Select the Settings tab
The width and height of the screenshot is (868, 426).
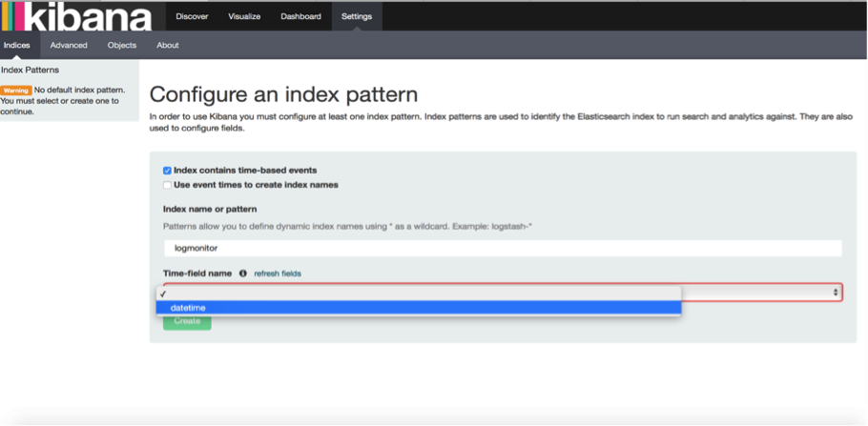click(x=357, y=16)
